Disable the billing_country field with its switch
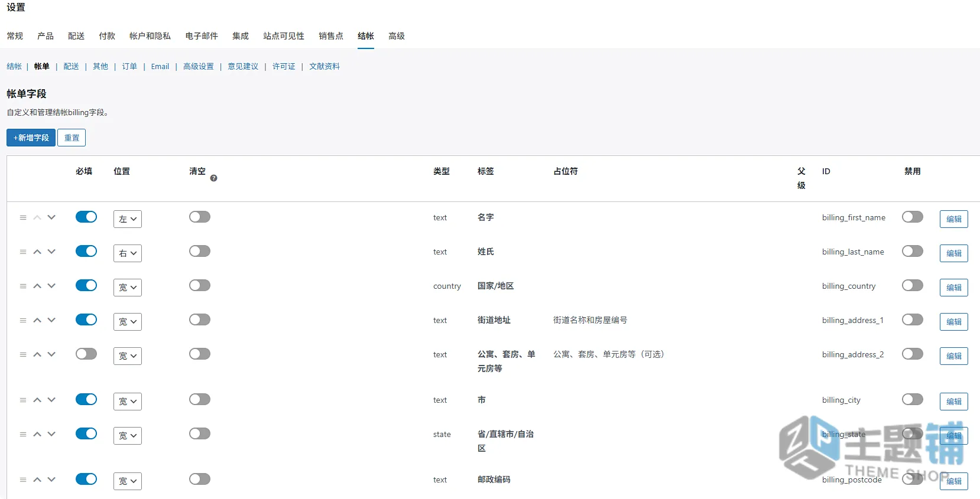This screenshot has width=980, height=499. click(x=913, y=285)
